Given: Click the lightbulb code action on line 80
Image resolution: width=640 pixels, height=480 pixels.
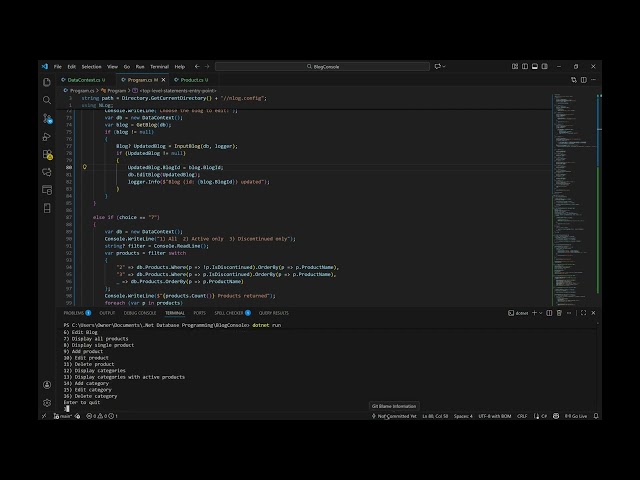Looking at the screenshot, I should point(85,167).
